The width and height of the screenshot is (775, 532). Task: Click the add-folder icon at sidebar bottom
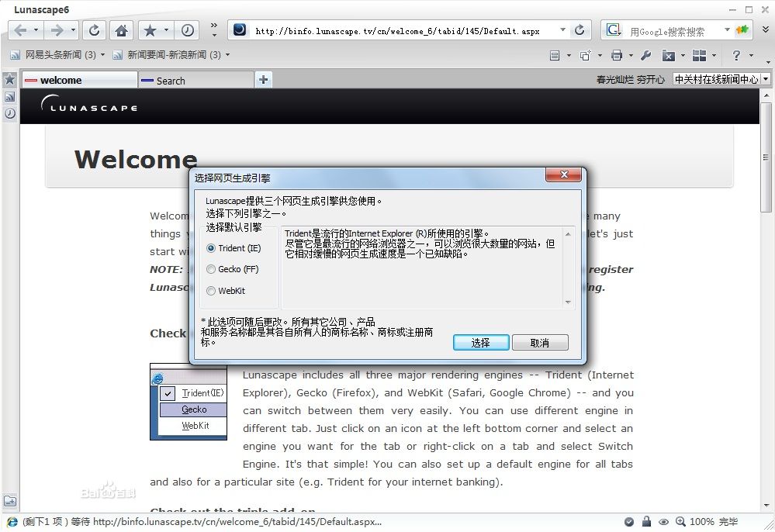(x=10, y=501)
